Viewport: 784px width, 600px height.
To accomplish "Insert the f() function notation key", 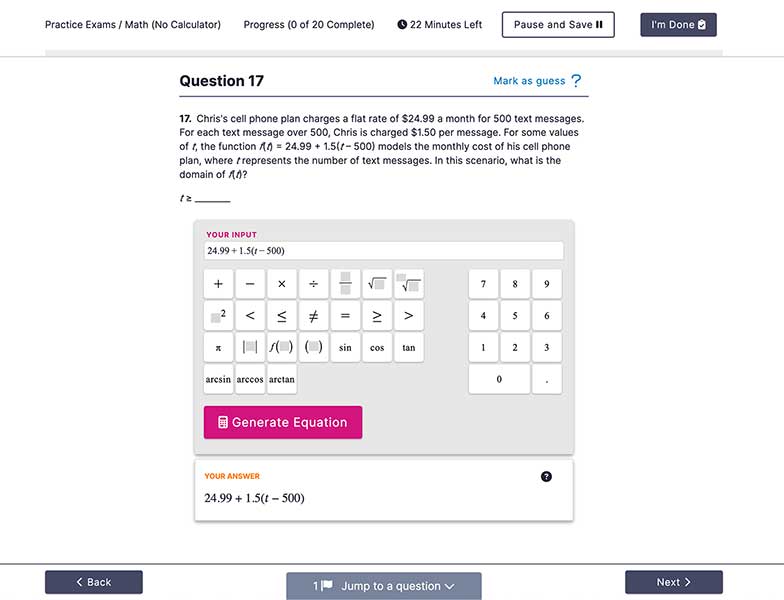I will (281, 348).
